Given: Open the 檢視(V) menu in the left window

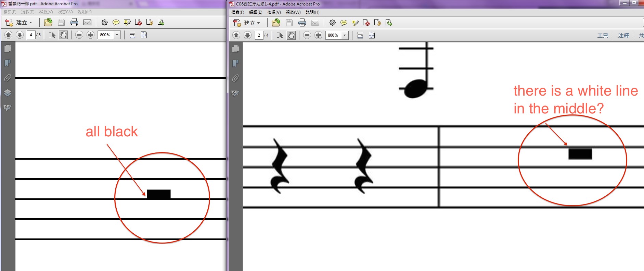Looking at the screenshot, I should pos(46,12).
